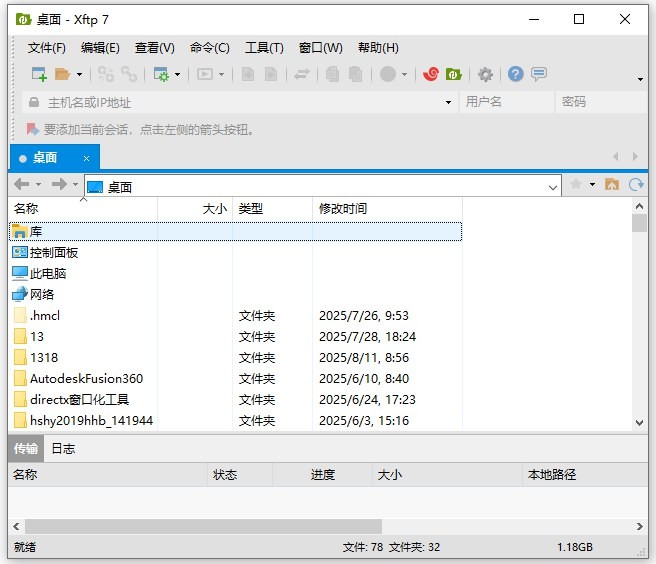This screenshot has height=564, width=656.
Task: Open the host address history dropdown
Action: point(448,103)
